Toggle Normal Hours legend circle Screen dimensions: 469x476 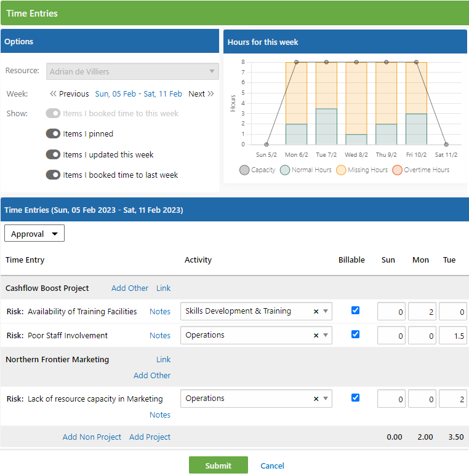pos(284,170)
